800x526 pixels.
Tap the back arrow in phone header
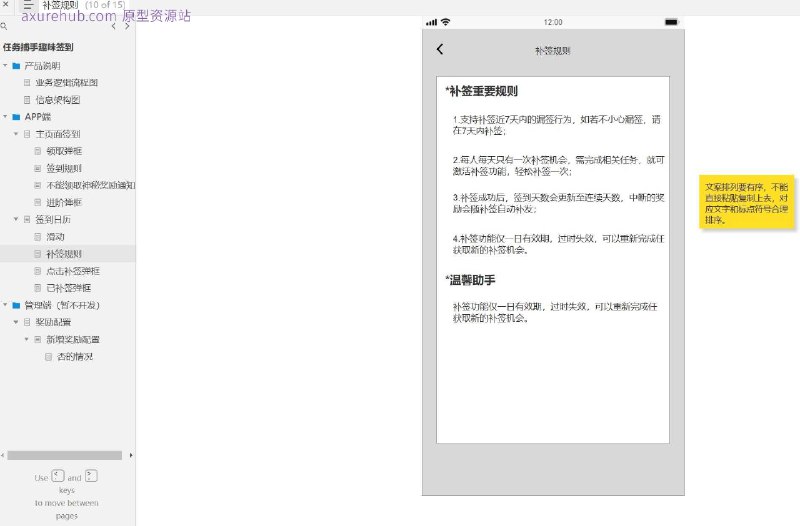click(x=440, y=49)
